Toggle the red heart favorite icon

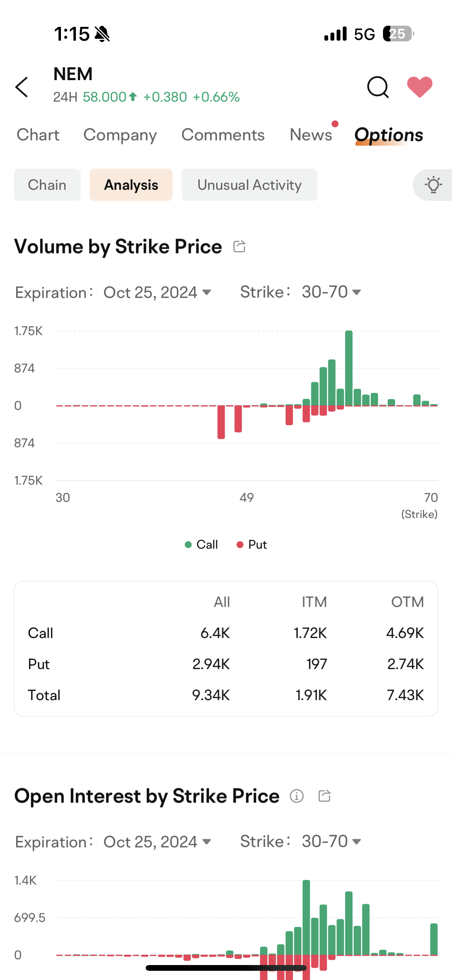point(419,87)
